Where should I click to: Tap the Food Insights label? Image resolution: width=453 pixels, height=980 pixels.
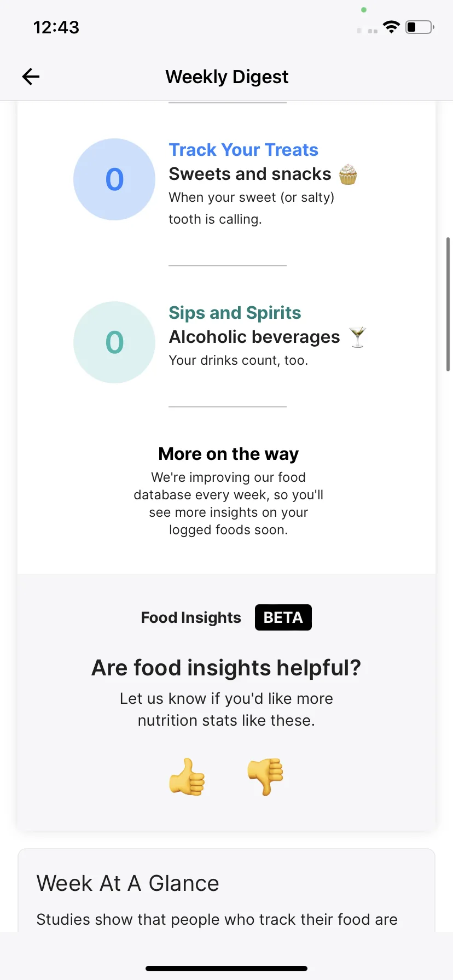pos(191,617)
